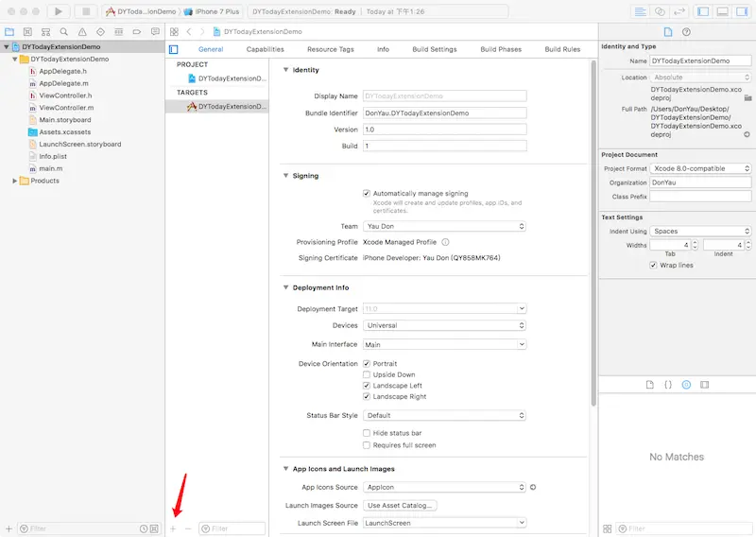The width and height of the screenshot is (756, 537).
Task: Open Project Format dropdown
Action: (x=700, y=168)
